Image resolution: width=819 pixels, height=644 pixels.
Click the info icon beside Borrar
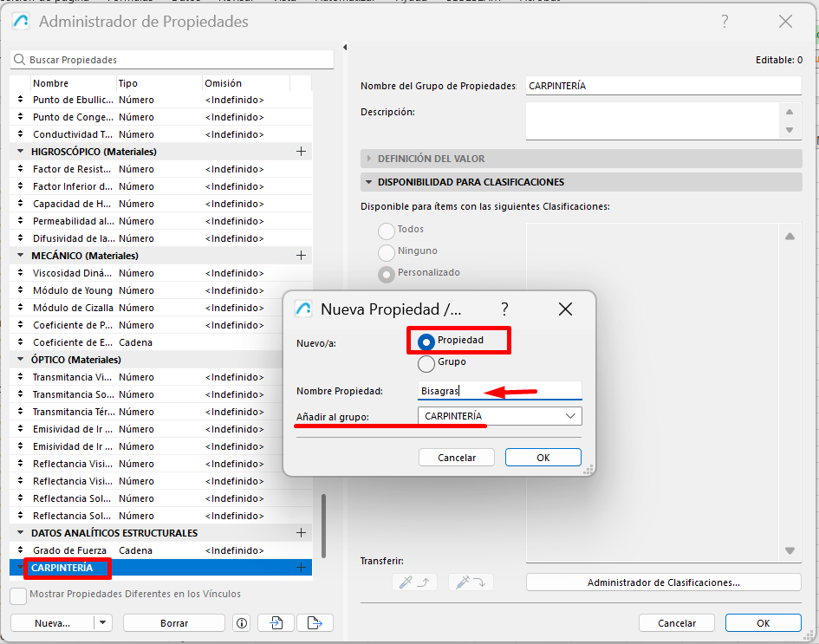coord(242,622)
